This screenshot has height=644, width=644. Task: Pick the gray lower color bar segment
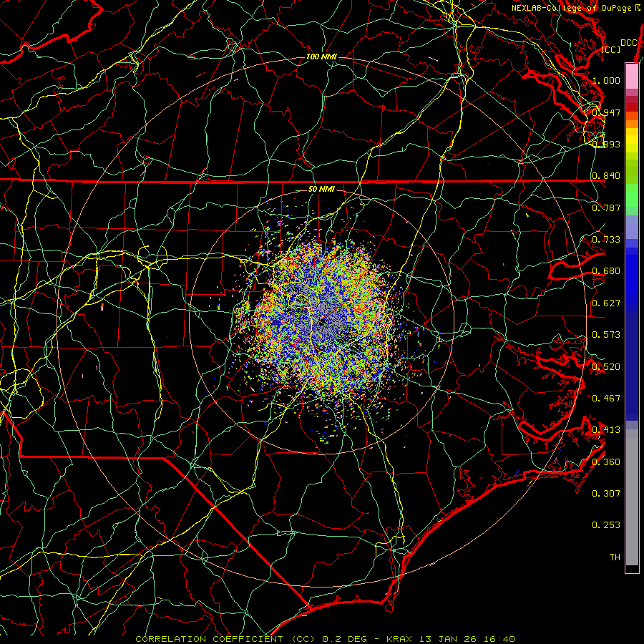point(632,497)
